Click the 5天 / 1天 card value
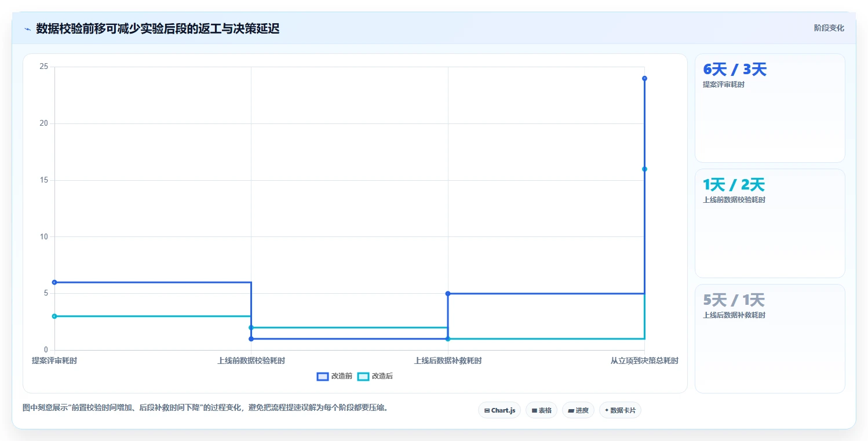 click(734, 300)
